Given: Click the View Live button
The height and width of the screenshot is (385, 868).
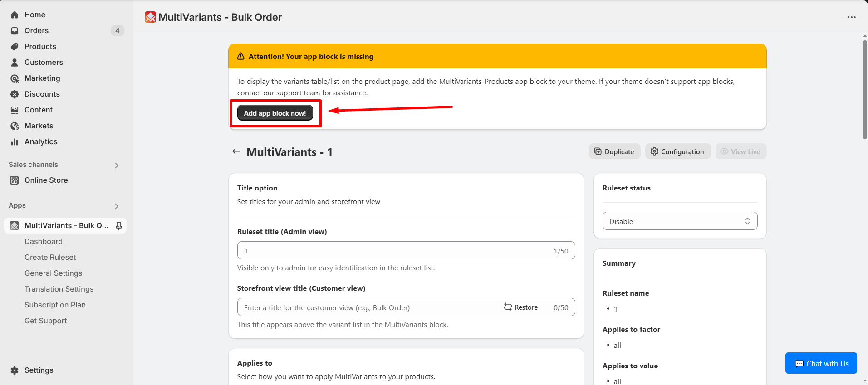Looking at the screenshot, I should [740, 151].
